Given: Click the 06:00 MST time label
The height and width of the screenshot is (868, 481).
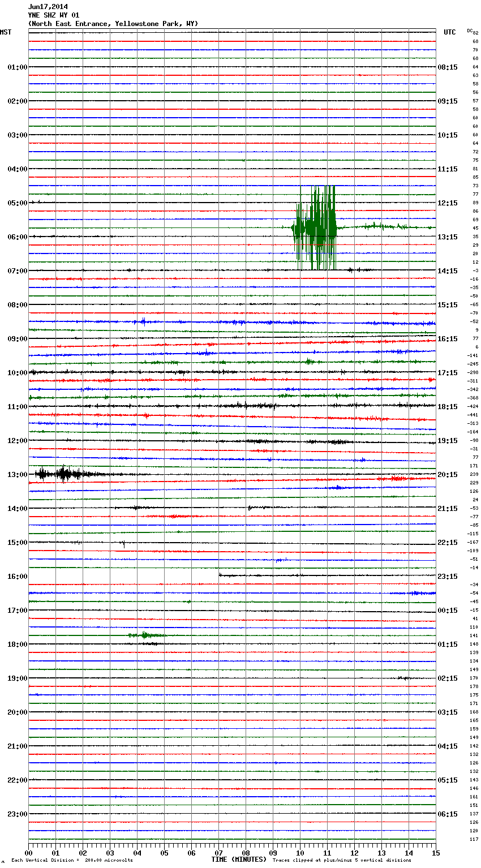Looking at the screenshot, I should 18,237.
